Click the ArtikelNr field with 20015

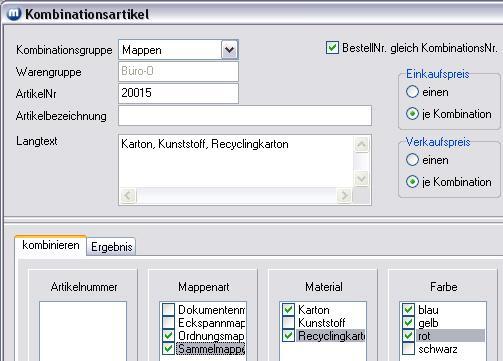click(x=178, y=93)
